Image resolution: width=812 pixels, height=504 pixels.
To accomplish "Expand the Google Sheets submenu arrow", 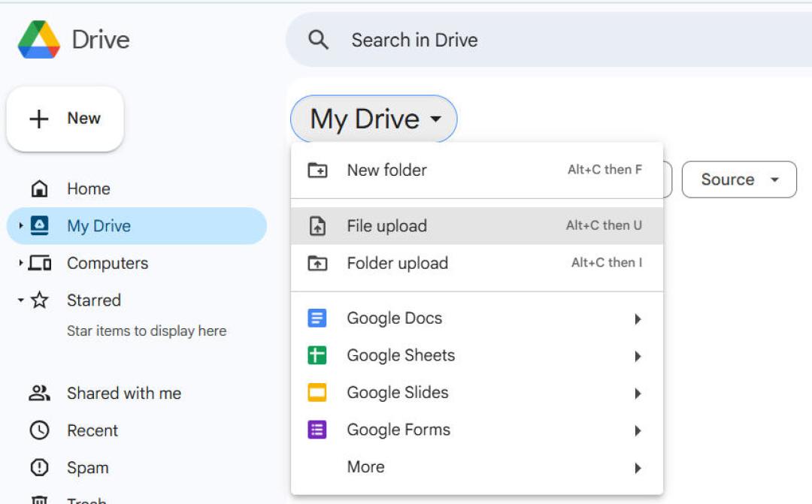I will pos(638,356).
